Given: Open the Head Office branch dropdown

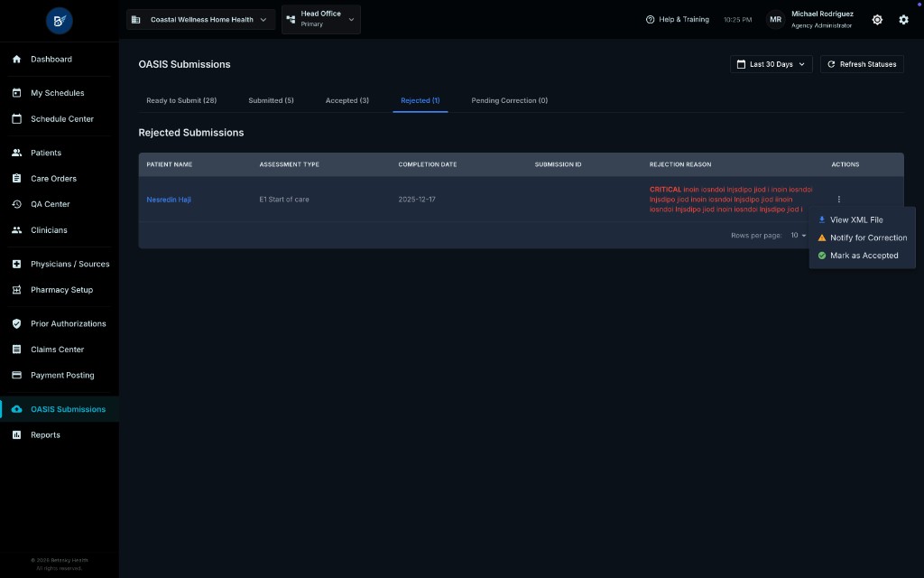Looking at the screenshot, I should [x=321, y=20].
